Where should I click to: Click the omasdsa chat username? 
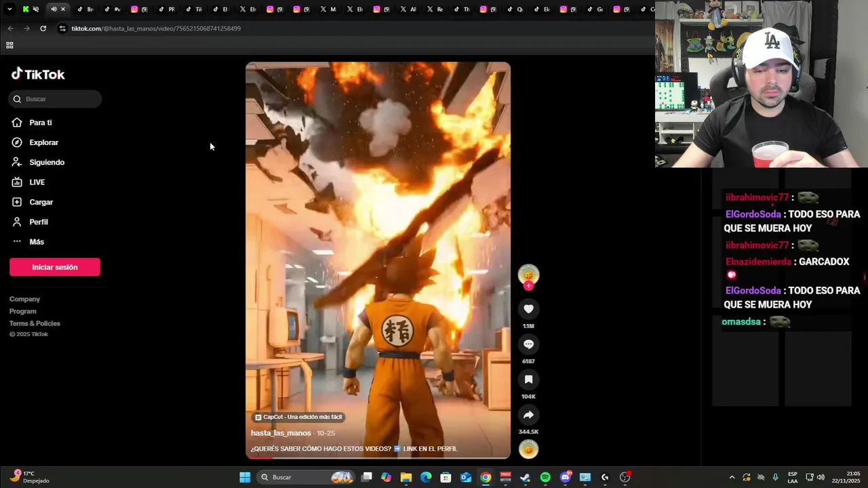click(x=741, y=322)
